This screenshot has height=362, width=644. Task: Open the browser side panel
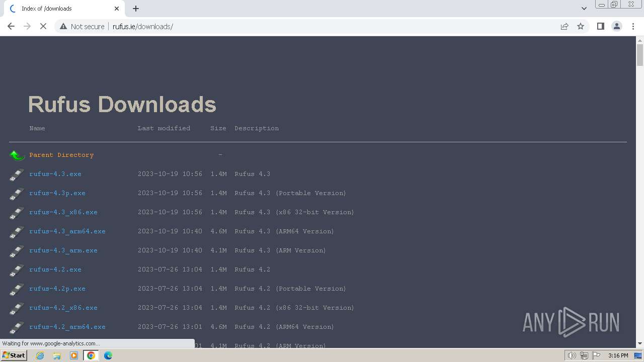600,26
